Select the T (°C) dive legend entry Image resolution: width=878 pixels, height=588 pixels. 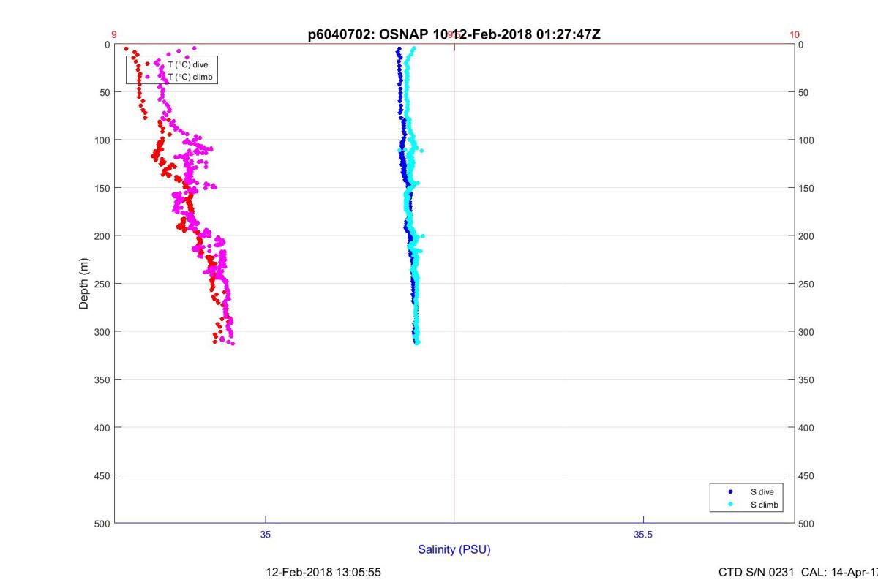[x=188, y=64]
